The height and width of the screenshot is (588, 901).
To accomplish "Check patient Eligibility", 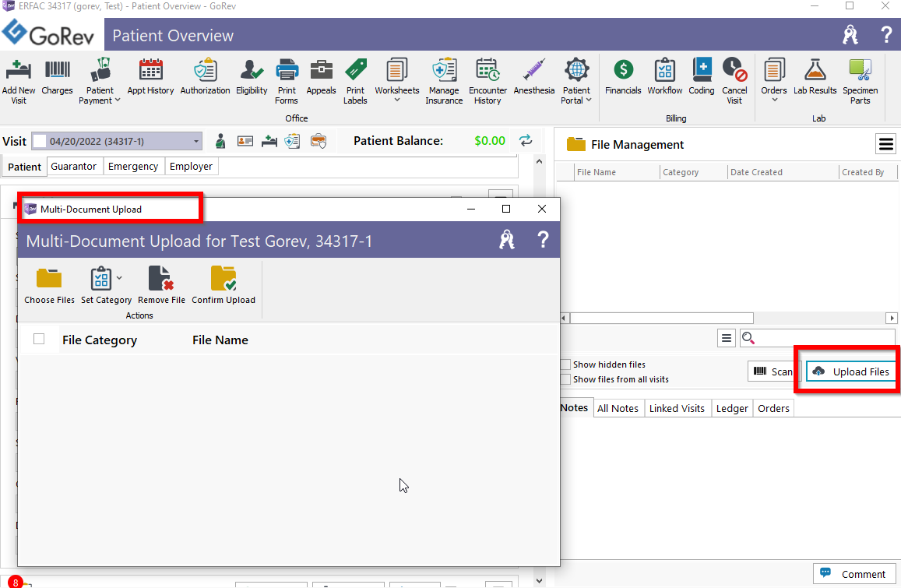I will point(252,76).
